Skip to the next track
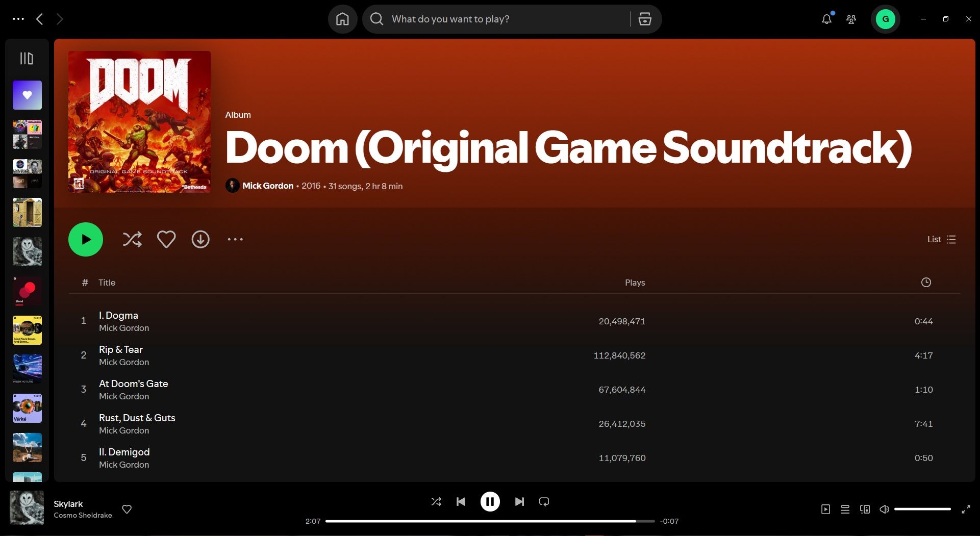This screenshot has height=536, width=980. pyautogui.click(x=519, y=502)
